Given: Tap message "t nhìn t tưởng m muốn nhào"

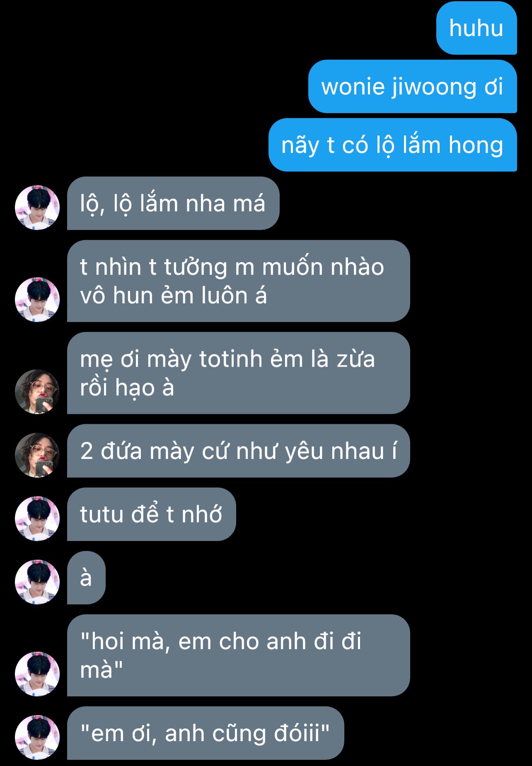Looking at the screenshot, I should click(x=239, y=281).
